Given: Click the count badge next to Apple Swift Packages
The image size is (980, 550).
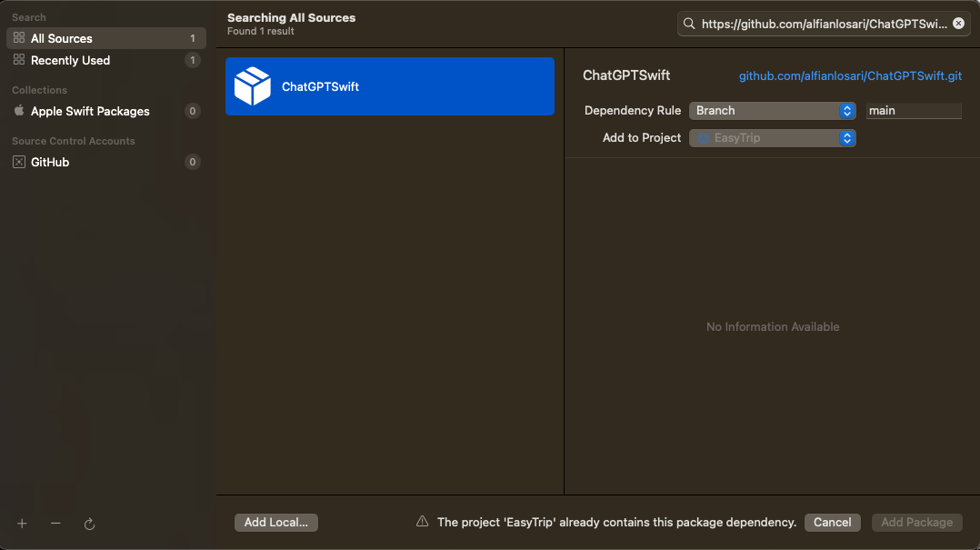Looking at the screenshot, I should (193, 111).
